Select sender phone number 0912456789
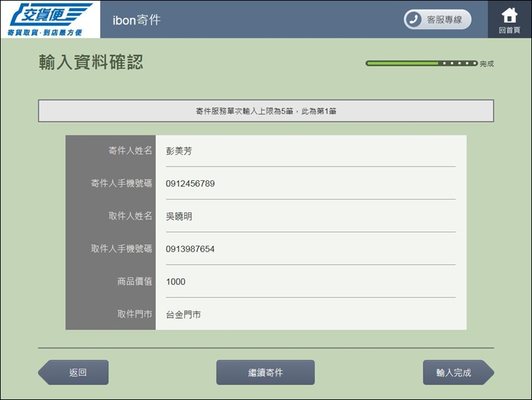Image resolution: width=532 pixels, height=400 pixels. [190, 184]
